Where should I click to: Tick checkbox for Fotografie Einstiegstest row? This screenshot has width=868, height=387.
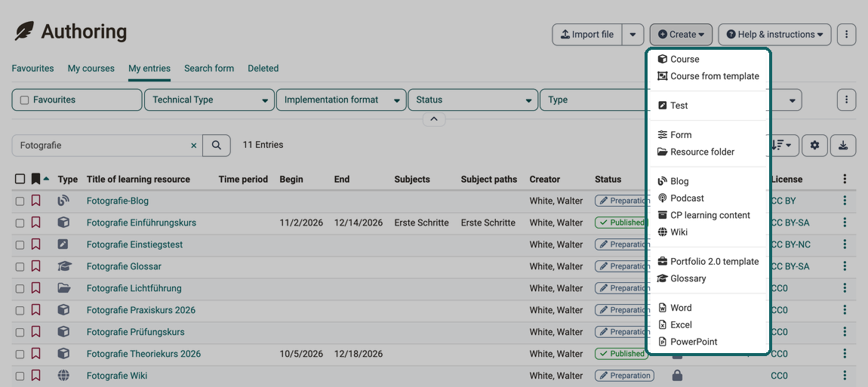(x=20, y=245)
